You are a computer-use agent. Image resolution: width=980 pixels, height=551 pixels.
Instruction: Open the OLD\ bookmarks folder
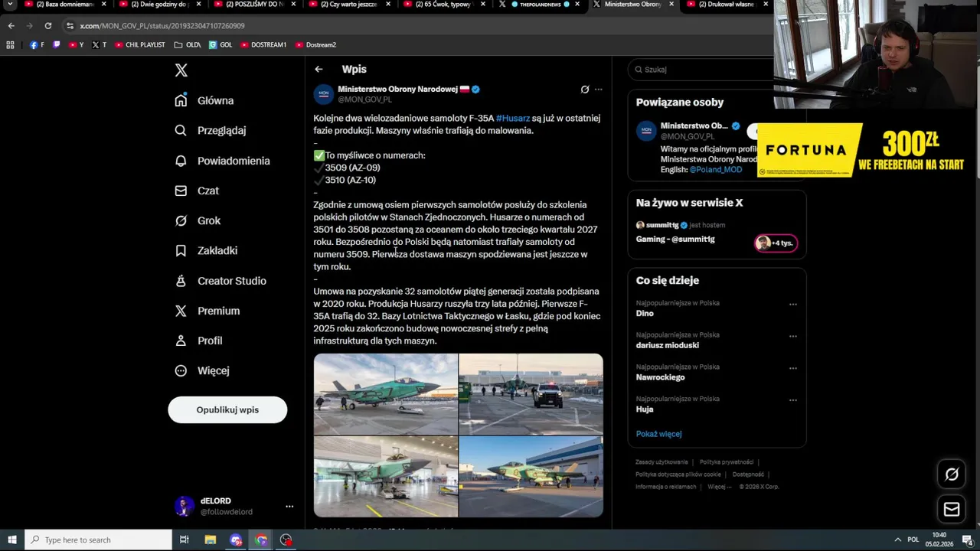click(x=188, y=45)
